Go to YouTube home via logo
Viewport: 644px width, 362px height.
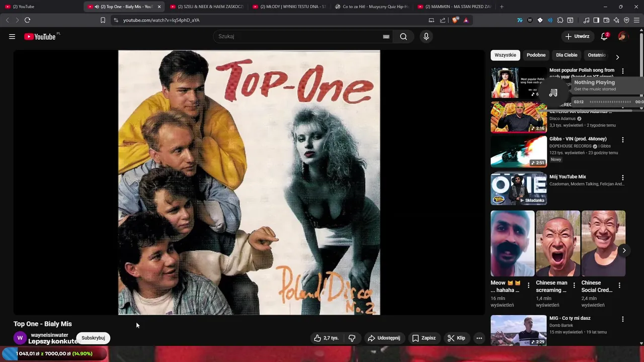pos(40,37)
